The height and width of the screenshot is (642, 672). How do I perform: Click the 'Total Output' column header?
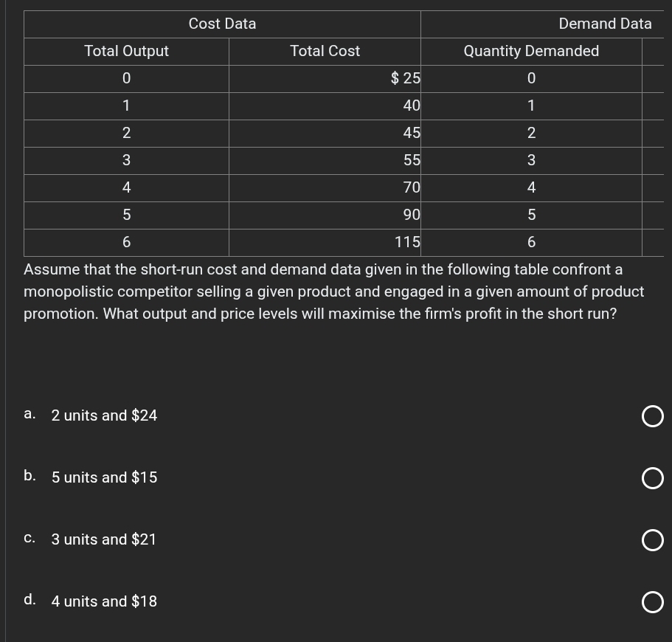[126, 51]
